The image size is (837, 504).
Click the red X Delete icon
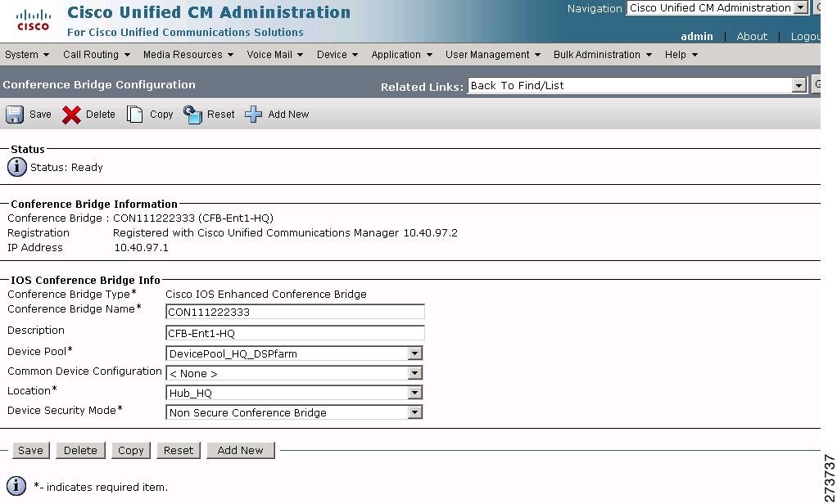click(71, 115)
